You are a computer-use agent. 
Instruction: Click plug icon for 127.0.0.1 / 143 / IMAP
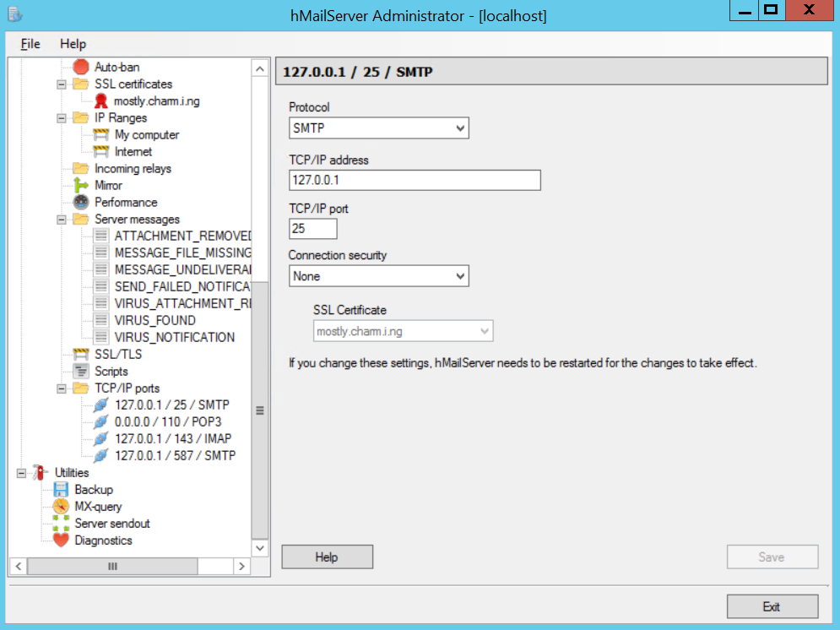tap(100, 439)
